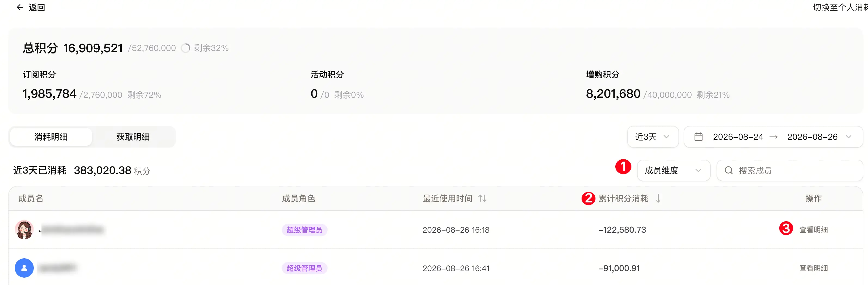Open the 成员维度 dropdown
The width and height of the screenshot is (868, 285).
pyautogui.click(x=673, y=170)
